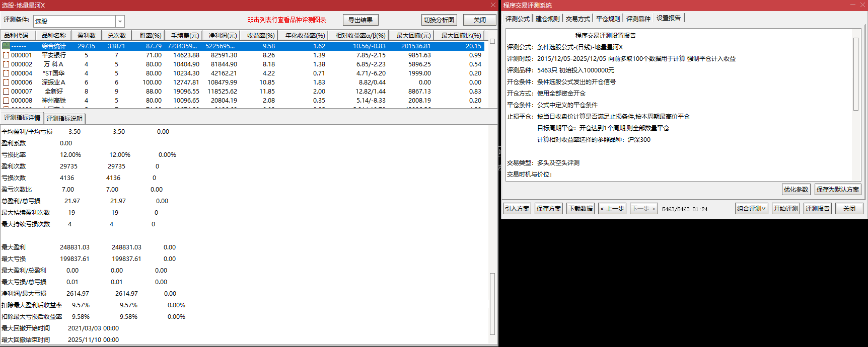The image size is (868, 347).
Task: Tick the small checkbox right of the table header
Action: coord(492,41)
